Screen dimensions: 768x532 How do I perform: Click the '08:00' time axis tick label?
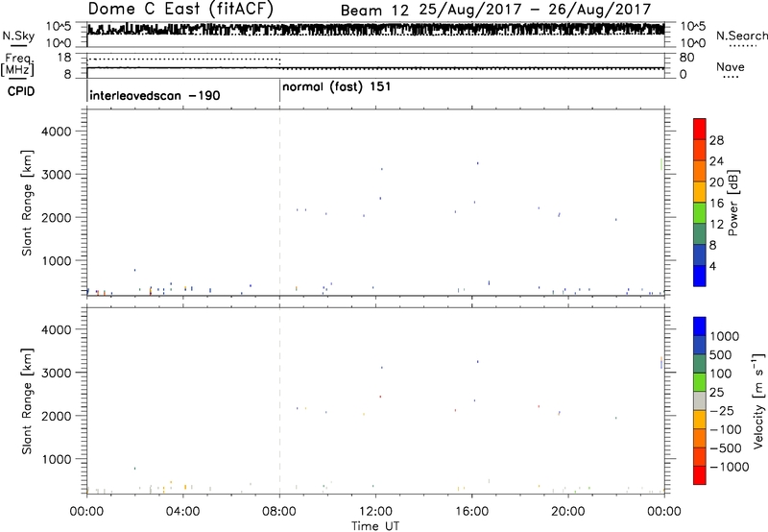pyautogui.click(x=279, y=512)
